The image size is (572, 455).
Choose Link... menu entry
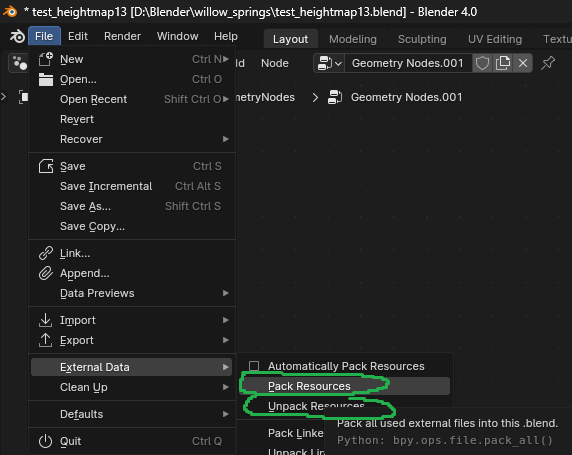[132, 253]
